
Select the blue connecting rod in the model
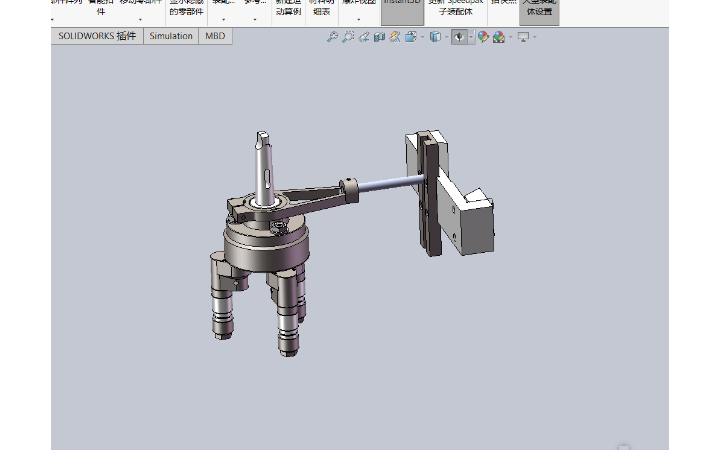[390, 183]
